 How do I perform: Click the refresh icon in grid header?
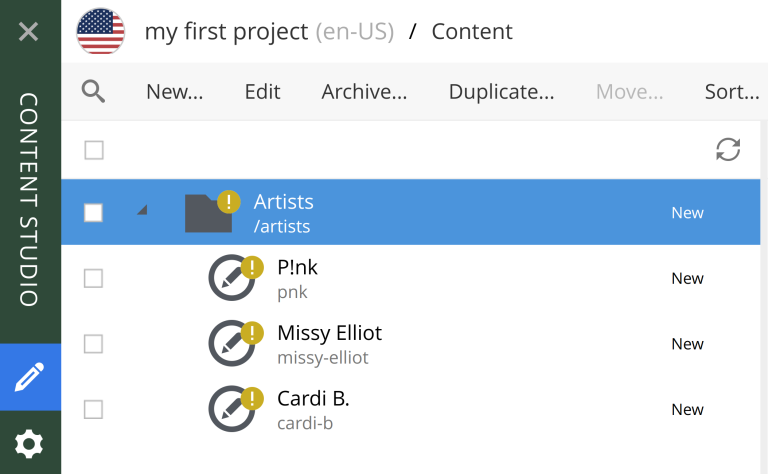coord(728,149)
